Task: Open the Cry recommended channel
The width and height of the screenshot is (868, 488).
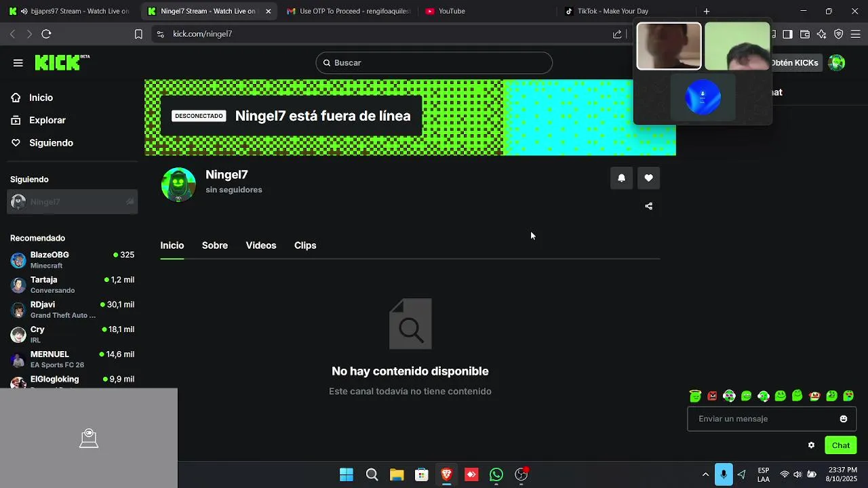Action: click(73, 334)
